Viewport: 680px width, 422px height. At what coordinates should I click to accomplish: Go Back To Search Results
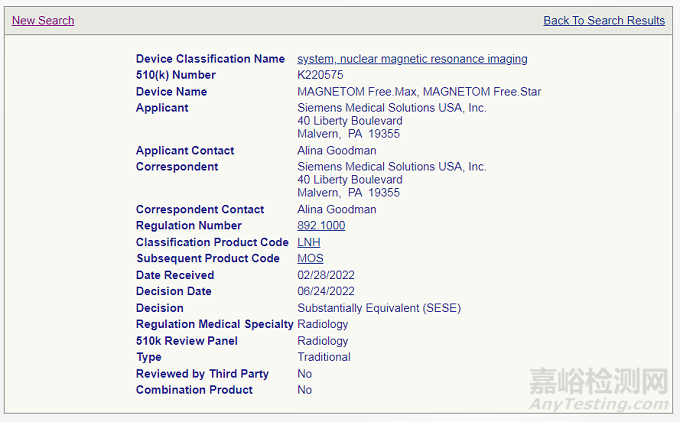tap(603, 20)
